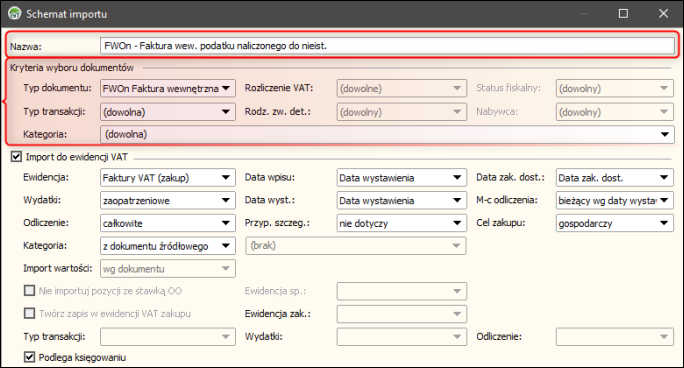684x368 pixels.
Task: Expand Wydatki zaopatrzeniowe dropdown
Action: (168, 200)
